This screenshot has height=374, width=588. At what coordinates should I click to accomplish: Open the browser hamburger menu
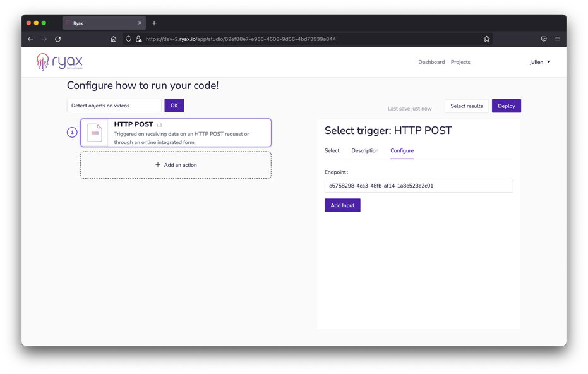point(557,39)
